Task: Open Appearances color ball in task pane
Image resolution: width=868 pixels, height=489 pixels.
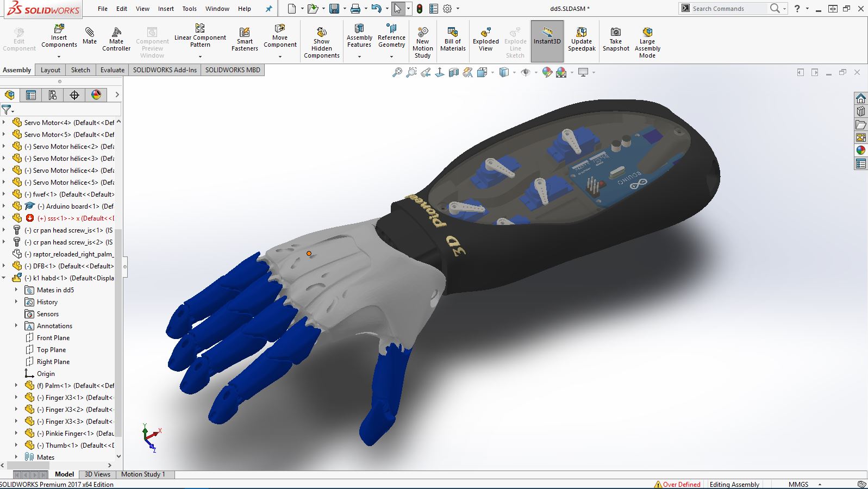Action: tap(861, 151)
